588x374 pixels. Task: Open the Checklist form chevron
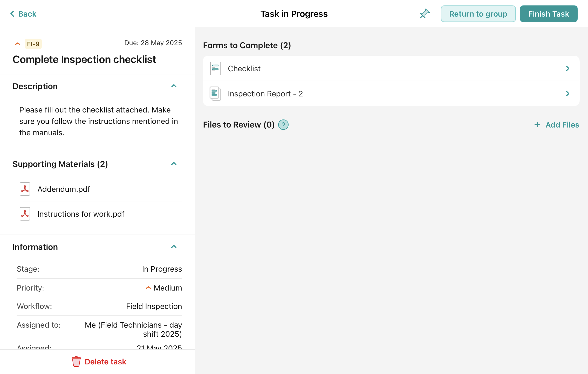(568, 68)
